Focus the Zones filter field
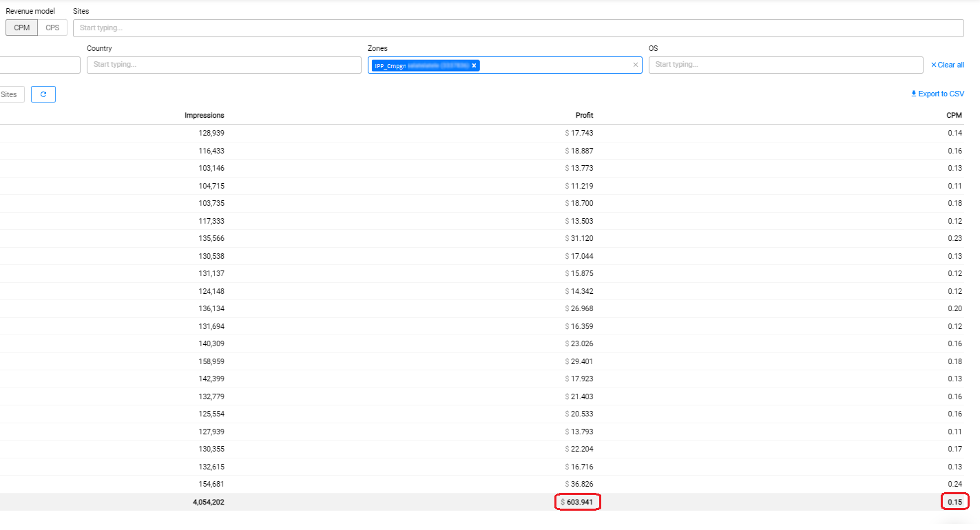980x530 pixels. point(554,65)
